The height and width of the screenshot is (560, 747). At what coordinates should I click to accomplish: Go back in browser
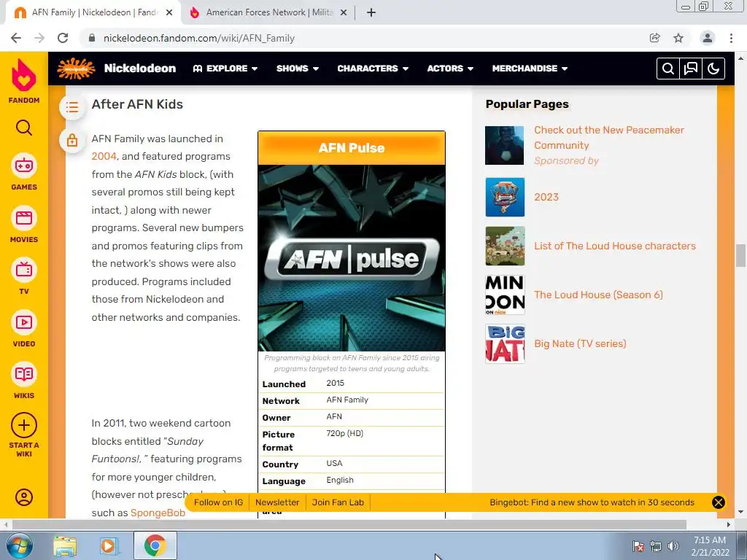(16, 38)
